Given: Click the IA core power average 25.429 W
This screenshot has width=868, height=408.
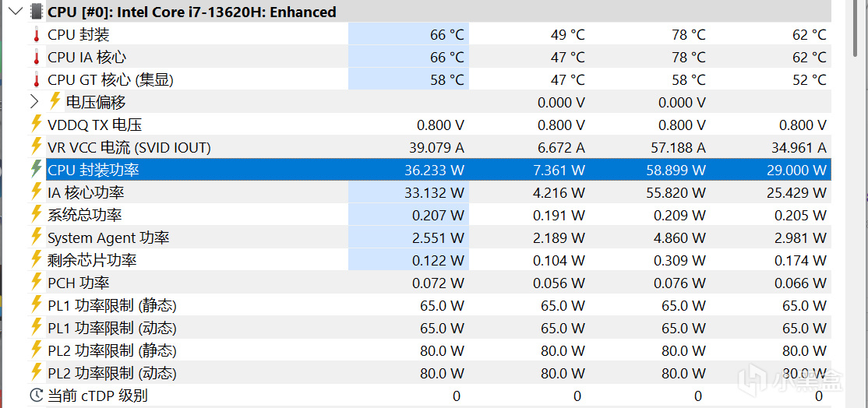Looking at the screenshot, I should (x=797, y=192).
